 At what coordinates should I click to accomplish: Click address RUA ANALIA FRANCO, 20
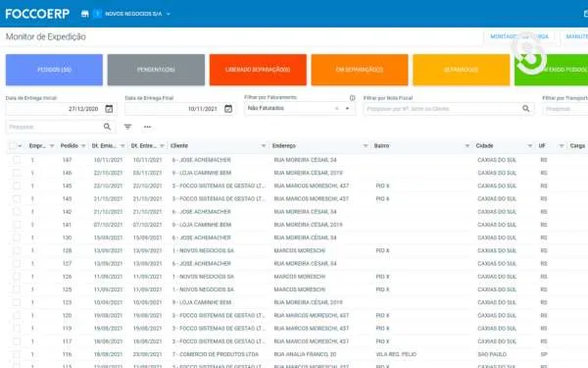(x=305, y=354)
